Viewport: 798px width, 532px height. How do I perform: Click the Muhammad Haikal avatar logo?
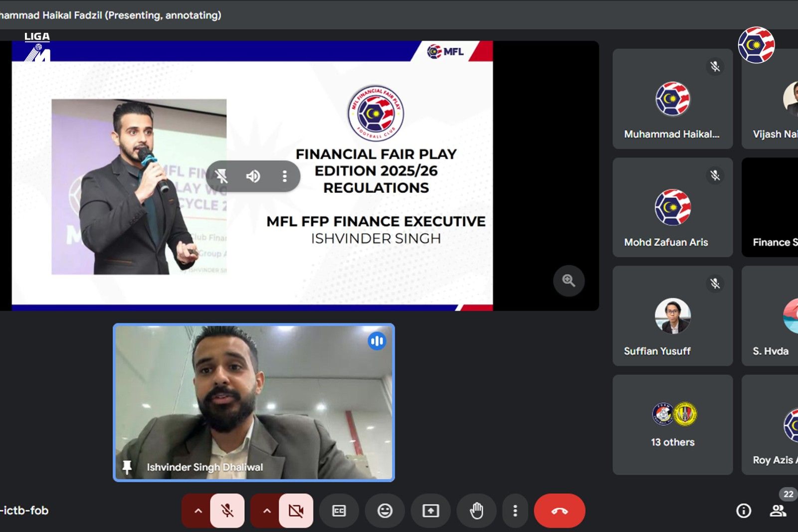673,99
